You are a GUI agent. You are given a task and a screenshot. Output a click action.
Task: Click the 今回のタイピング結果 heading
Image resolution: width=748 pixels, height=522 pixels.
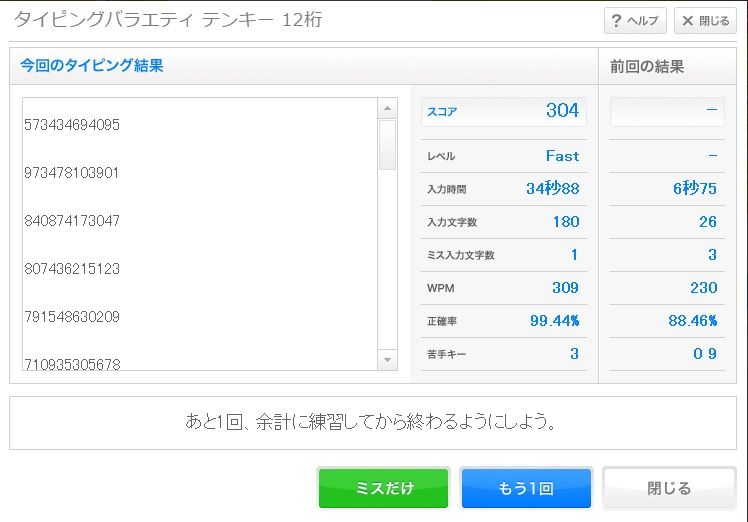(x=92, y=65)
